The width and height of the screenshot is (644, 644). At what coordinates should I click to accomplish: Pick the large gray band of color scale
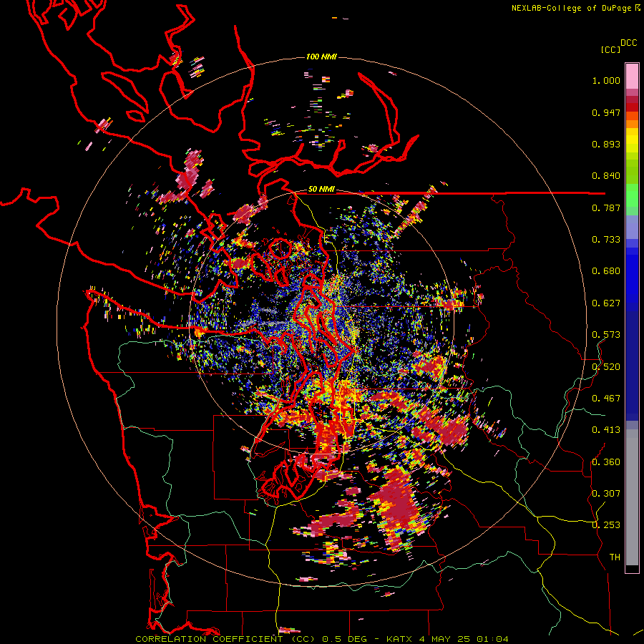click(632, 497)
